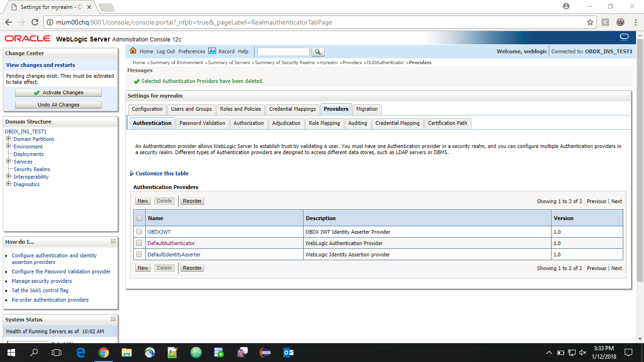Click the site information icon in address bar

[x=51, y=22]
